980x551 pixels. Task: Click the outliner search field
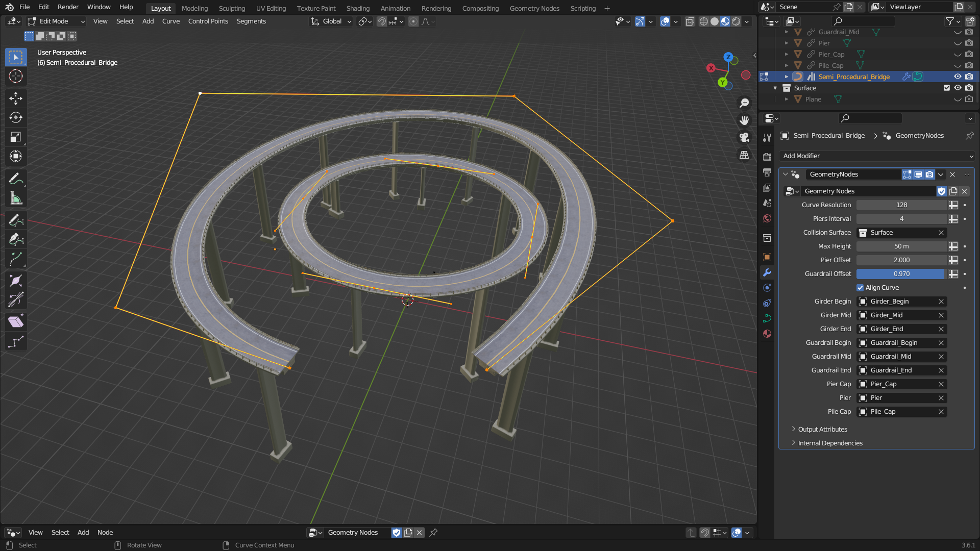[x=863, y=21]
